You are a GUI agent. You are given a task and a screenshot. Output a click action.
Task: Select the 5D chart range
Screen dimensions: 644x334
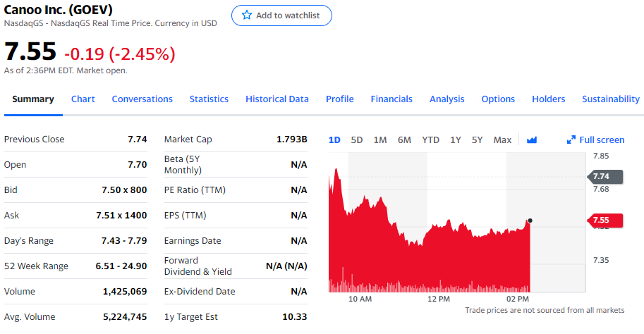(x=356, y=140)
